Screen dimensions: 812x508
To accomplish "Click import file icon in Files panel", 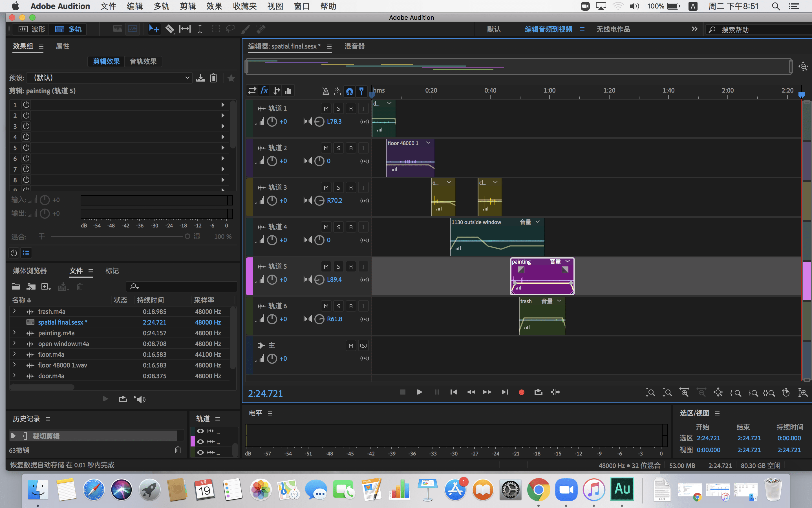I will 31,286.
